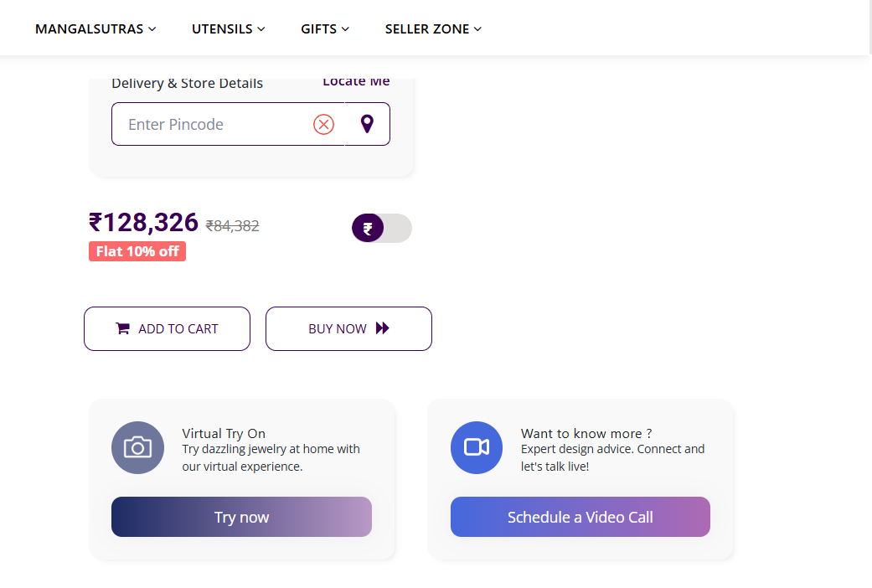Click Schedule a Video Call
Image resolution: width=872 pixels, height=588 pixels.
click(580, 517)
